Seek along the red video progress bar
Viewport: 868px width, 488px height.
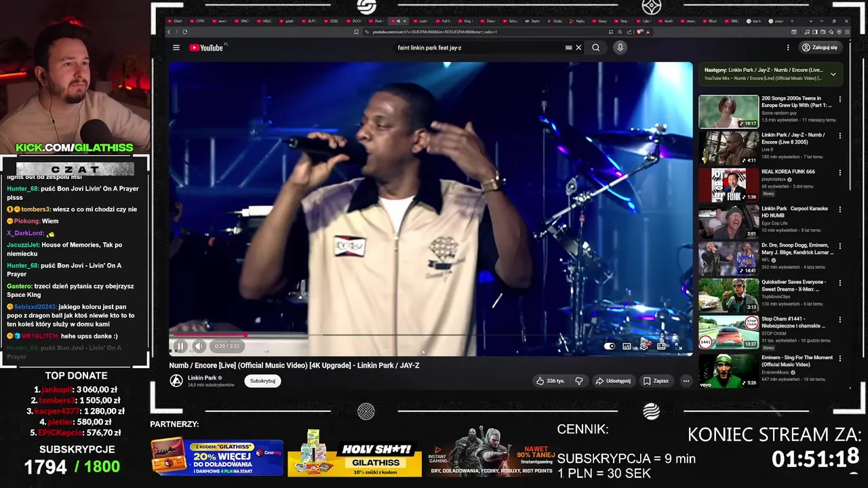[x=431, y=335]
